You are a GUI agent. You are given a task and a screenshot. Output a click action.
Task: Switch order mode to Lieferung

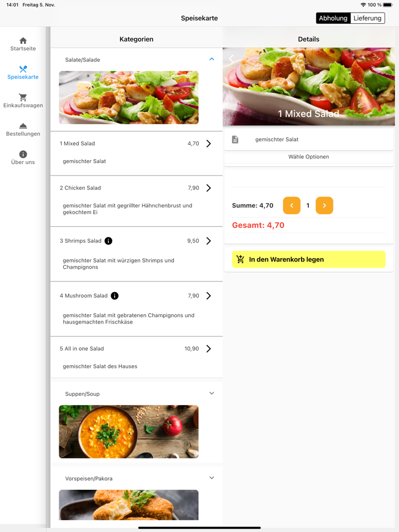point(368,18)
